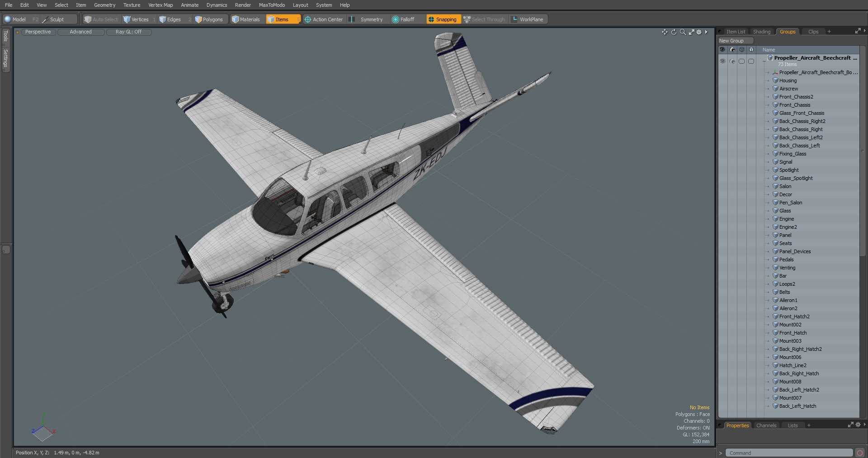Open the Ray GL: Off dropdown
The height and width of the screenshot is (458, 868).
coord(128,32)
